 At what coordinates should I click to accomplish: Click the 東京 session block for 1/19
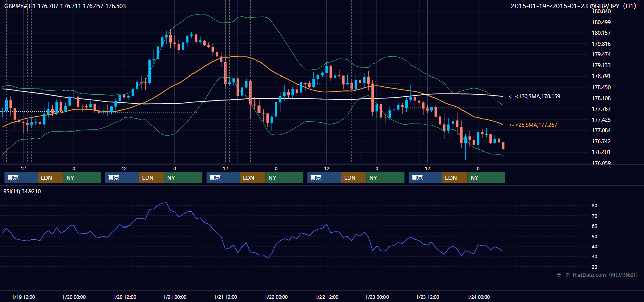click(x=21, y=178)
